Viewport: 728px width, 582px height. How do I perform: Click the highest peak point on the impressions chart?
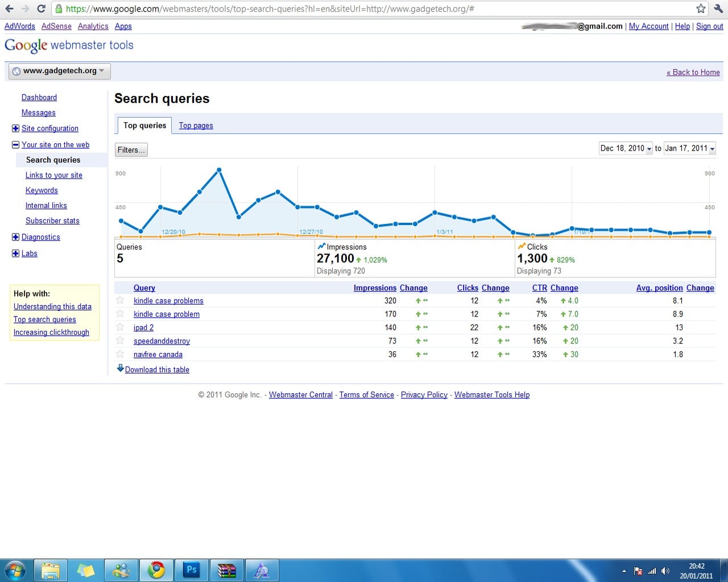(x=219, y=170)
